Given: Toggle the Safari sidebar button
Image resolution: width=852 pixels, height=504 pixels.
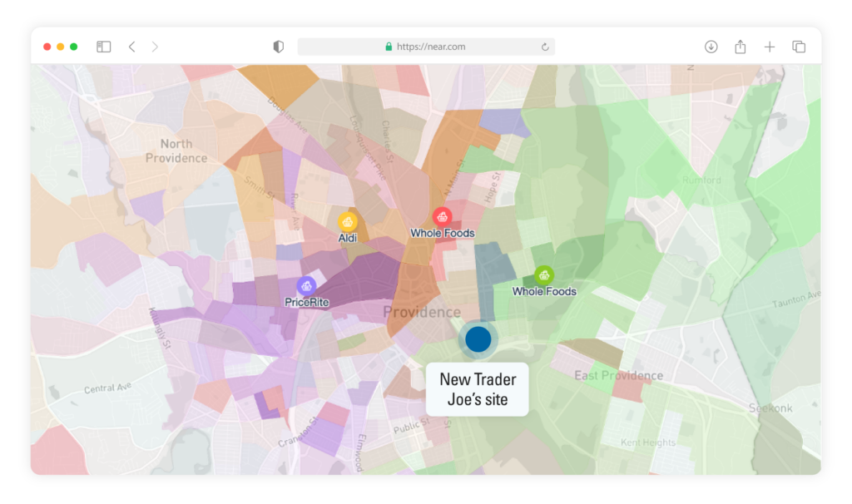Looking at the screenshot, I should [103, 47].
